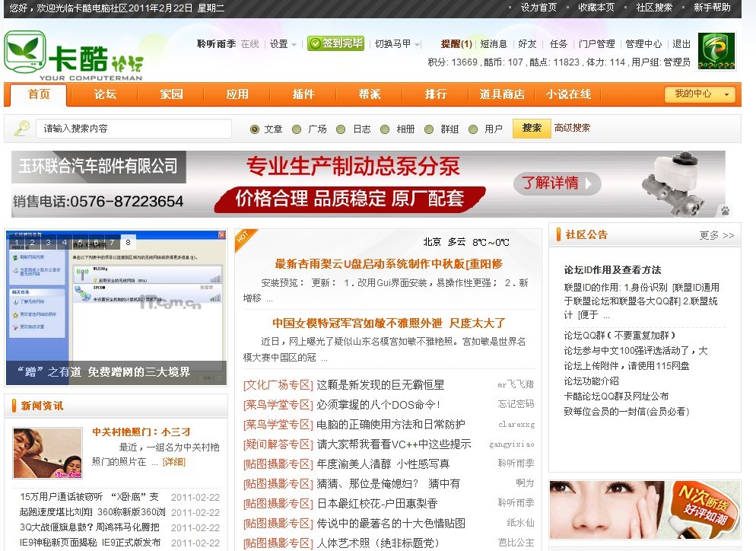Screen dimensions: 756x551
Task: Open 卡酷论坛QQ群及网址公布 announcement
Action: pyautogui.click(x=616, y=396)
